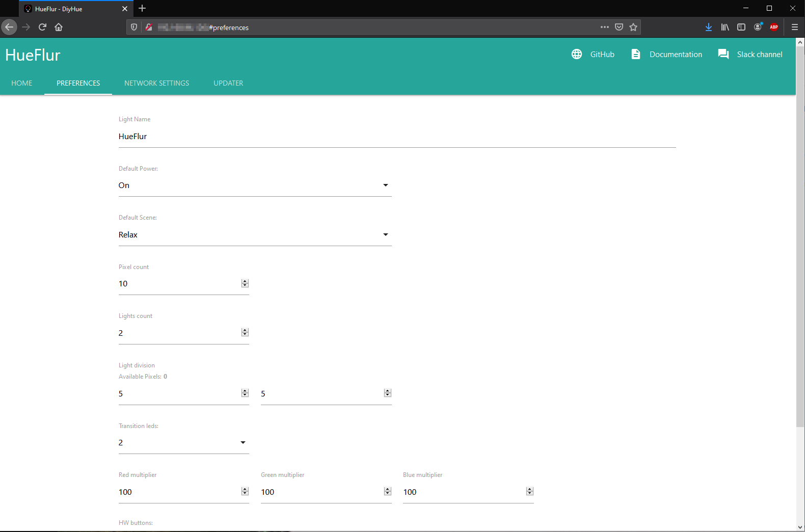The width and height of the screenshot is (805, 532).
Task: Open the Library menu icon
Action: pos(725,27)
